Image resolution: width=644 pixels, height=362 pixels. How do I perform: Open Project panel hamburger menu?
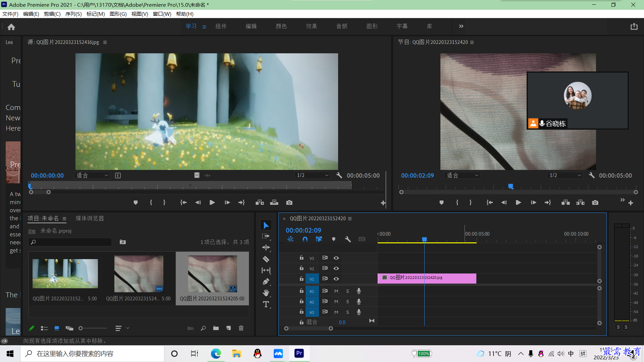coord(64,219)
